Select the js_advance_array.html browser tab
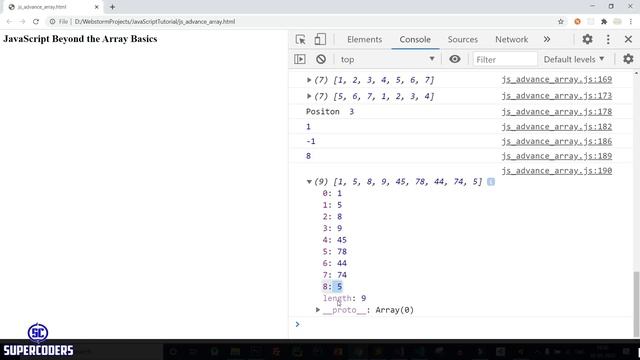The height and width of the screenshot is (360, 640). 53,7
